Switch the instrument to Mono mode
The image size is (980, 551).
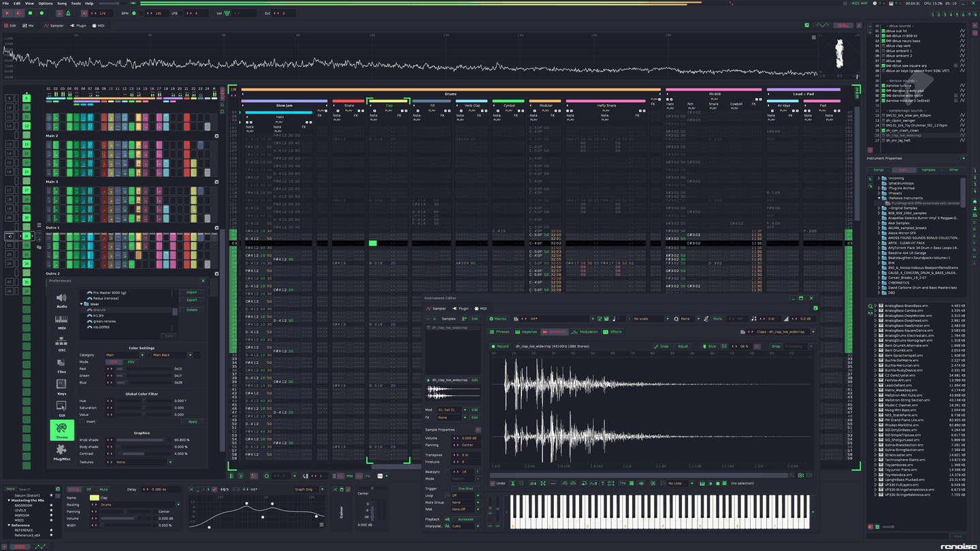718,319
